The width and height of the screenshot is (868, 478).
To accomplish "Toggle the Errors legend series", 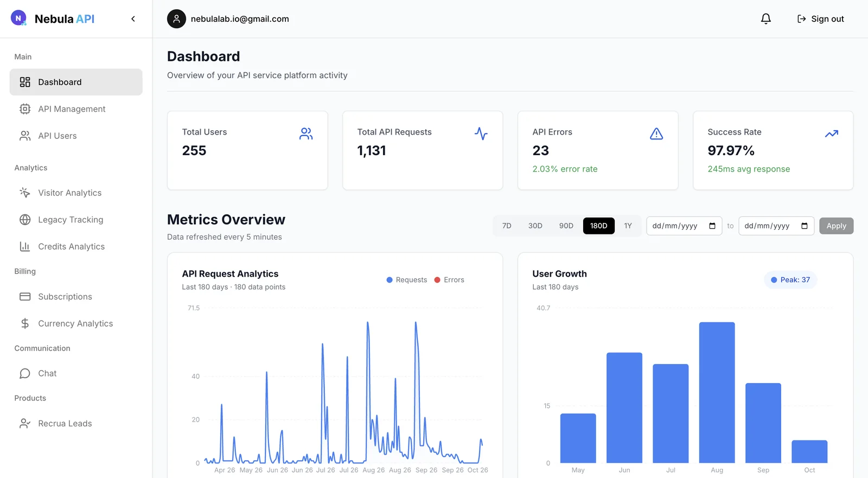I will click(449, 280).
